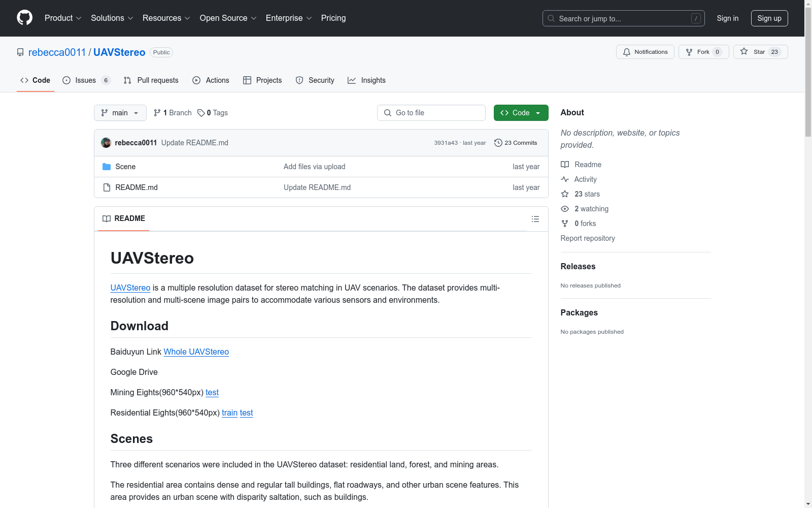The image size is (812, 508).
Task: Open the Product menu
Action: click(x=63, y=18)
